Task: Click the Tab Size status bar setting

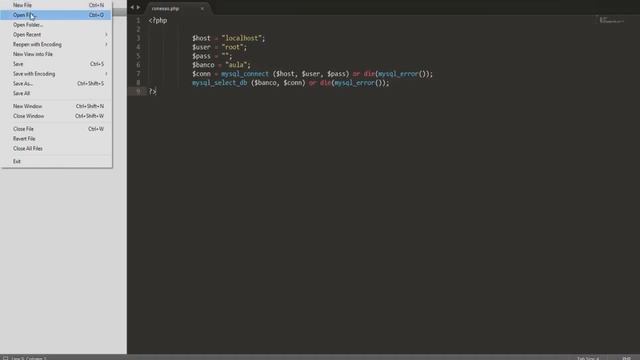Action: pos(588,358)
